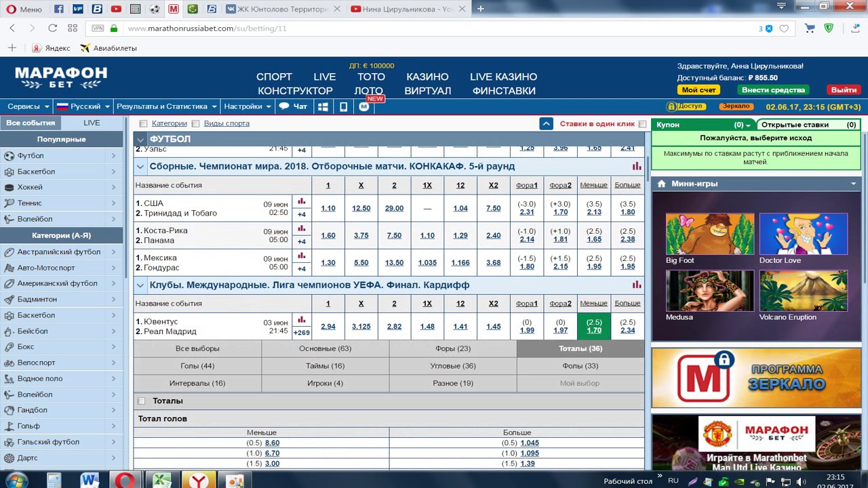Open CONCACAF qualifiers league statistics icon
Image resolution: width=868 pixels, height=488 pixels.
pyautogui.click(x=637, y=166)
